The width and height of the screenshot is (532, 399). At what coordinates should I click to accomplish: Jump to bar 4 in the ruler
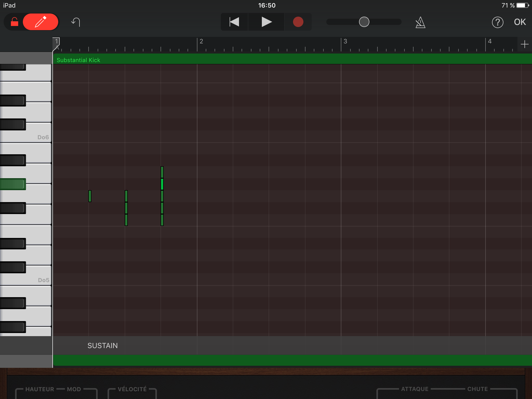[490, 42]
